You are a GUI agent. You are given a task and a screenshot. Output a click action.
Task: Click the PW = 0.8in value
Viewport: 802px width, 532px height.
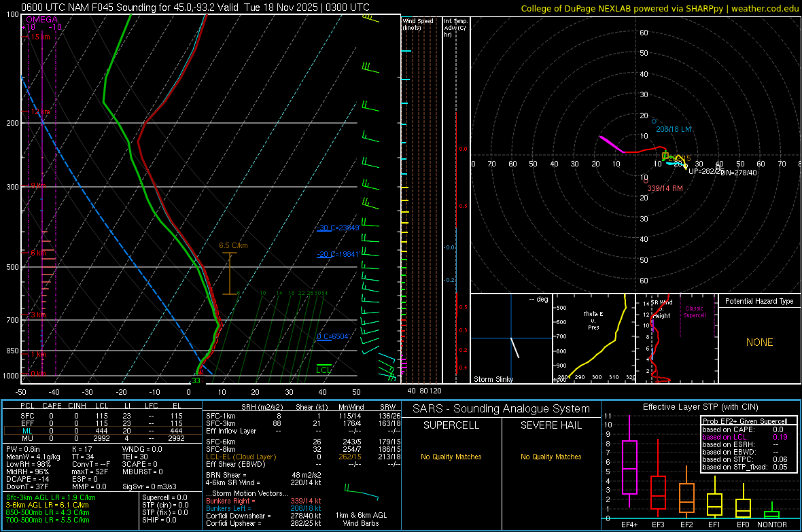tap(23, 449)
